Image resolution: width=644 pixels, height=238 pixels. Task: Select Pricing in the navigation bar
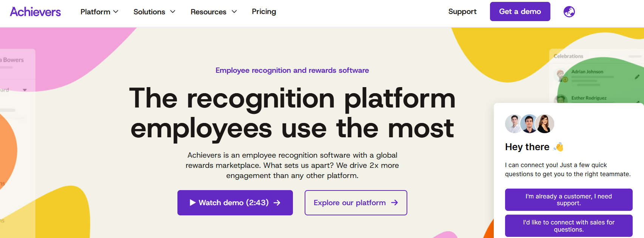click(263, 12)
